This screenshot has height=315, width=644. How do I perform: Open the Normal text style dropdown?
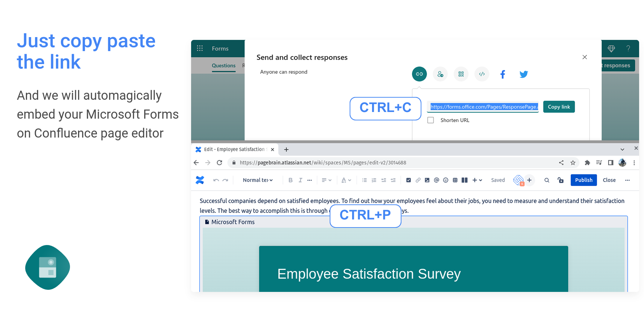click(x=258, y=180)
